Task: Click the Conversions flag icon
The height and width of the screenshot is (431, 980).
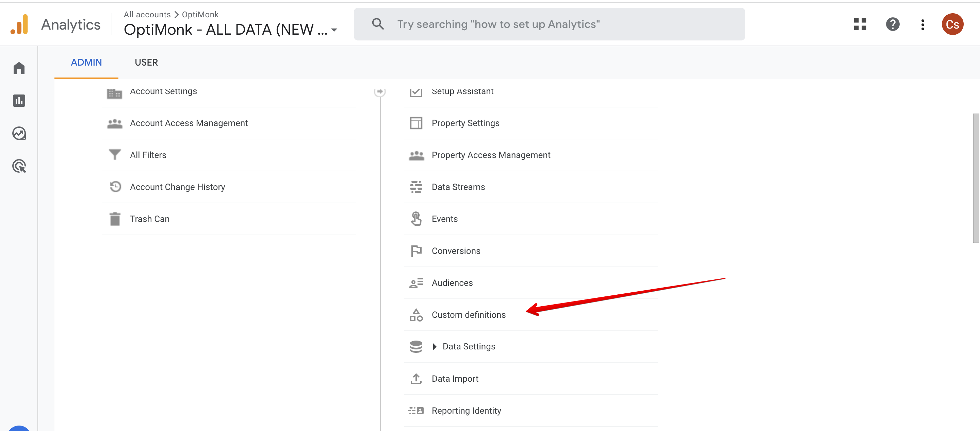Action: tap(416, 251)
